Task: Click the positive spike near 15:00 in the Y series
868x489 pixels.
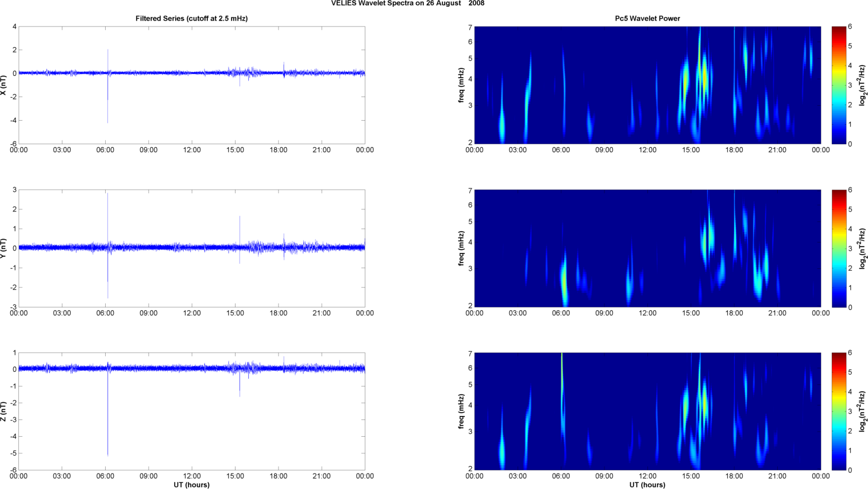Action: coord(240,230)
